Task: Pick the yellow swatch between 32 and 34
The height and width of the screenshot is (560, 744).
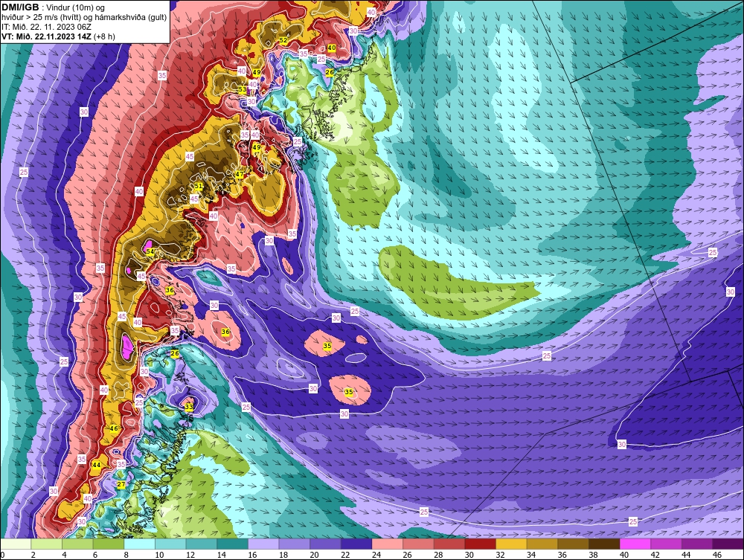Action: pos(511,544)
